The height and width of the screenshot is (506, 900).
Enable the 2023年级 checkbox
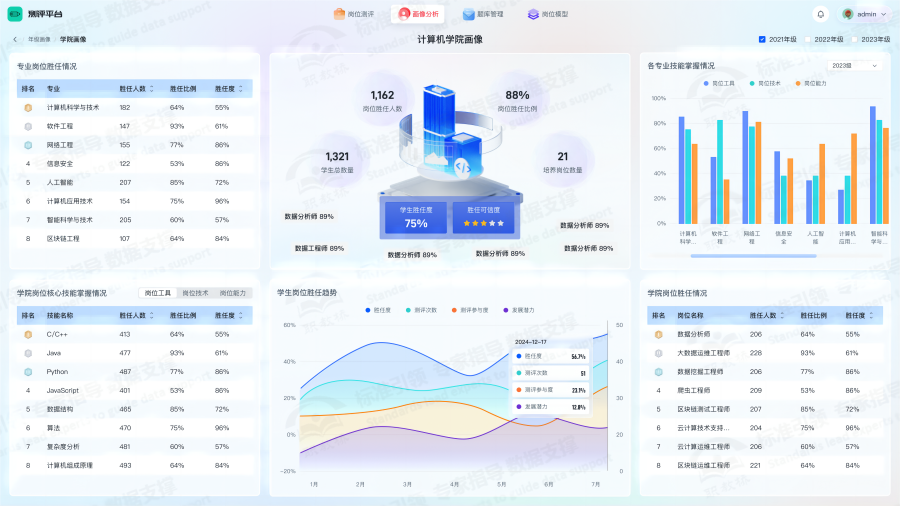pyautogui.click(x=855, y=39)
